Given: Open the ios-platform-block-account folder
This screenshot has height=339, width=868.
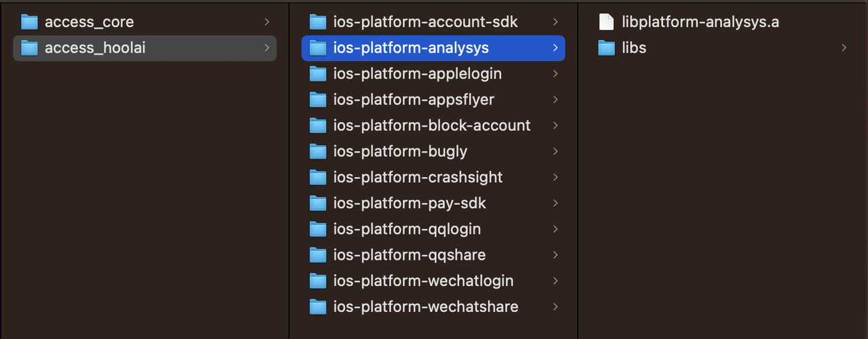Looking at the screenshot, I should [431, 125].
